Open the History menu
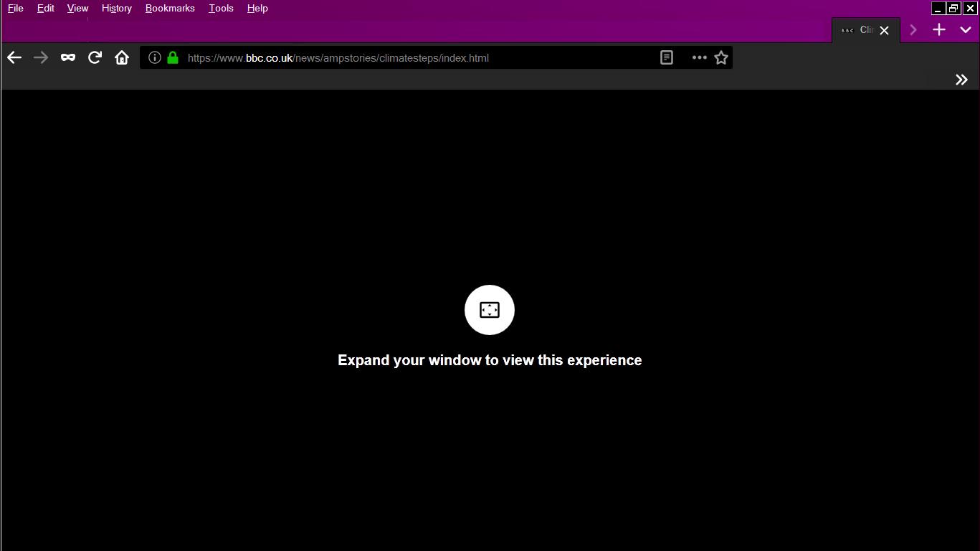The height and width of the screenshot is (551, 980). click(x=117, y=9)
